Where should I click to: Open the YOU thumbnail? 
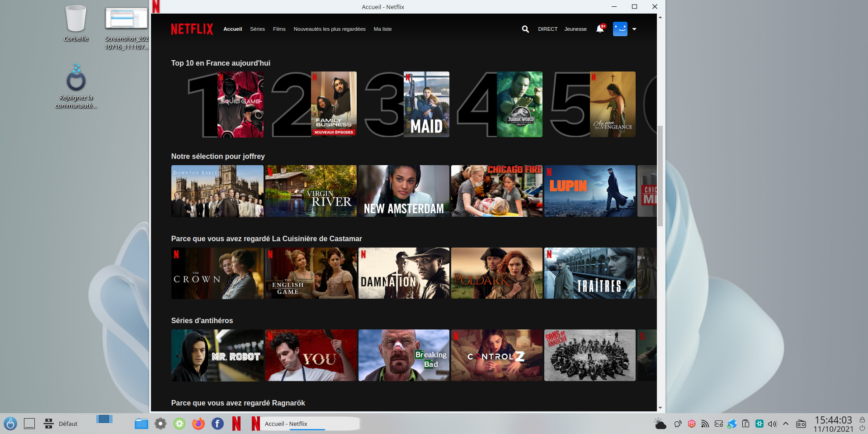tap(311, 355)
